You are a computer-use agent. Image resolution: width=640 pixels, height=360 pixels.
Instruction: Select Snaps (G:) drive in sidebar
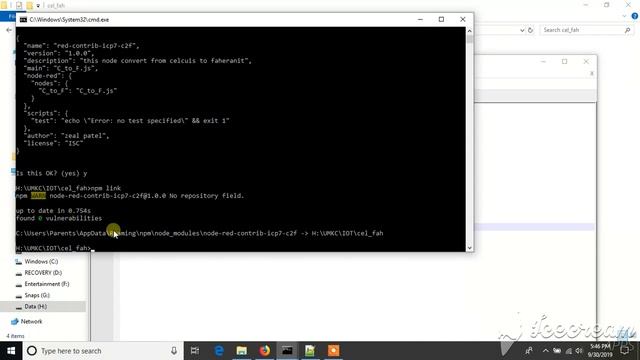tap(37, 295)
